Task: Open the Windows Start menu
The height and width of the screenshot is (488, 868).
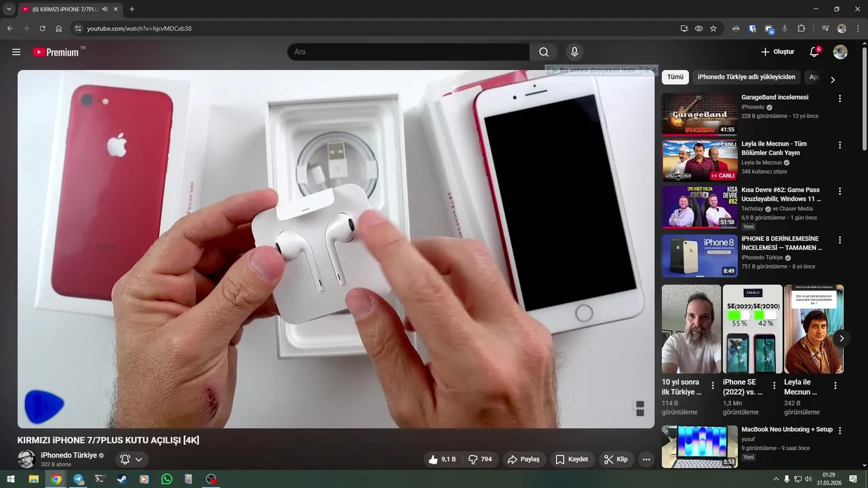Action: [11, 479]
